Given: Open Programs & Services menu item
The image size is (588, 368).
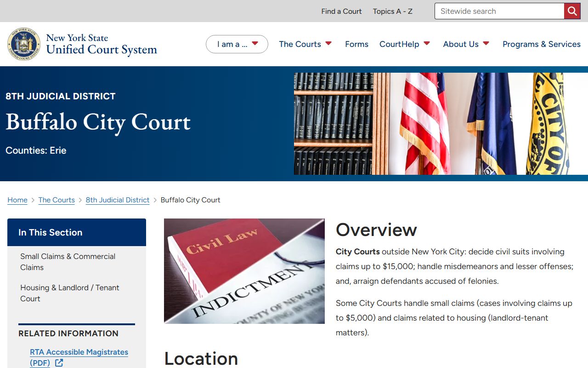Looking at the screenshot, I should point(542,44).
